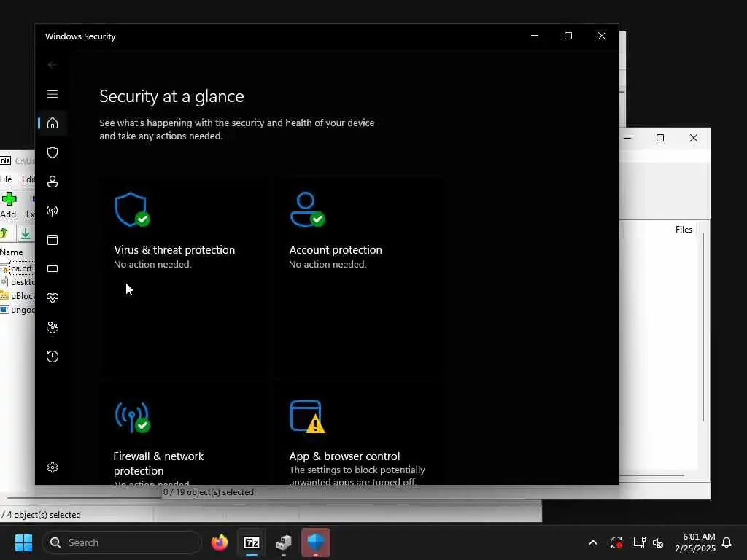747x560 pixels.
Task: Click the Virus & threat protection shield tile icon
Action: [132, 209]
